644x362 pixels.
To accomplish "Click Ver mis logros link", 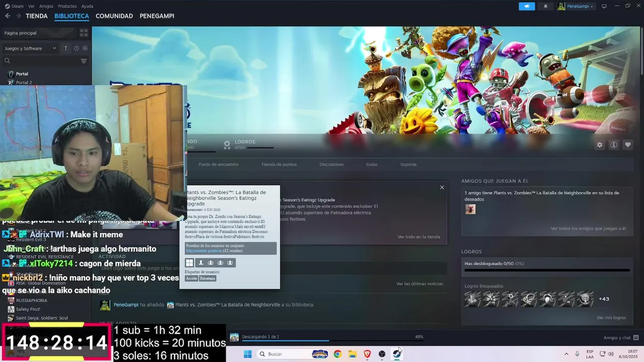I will tap(611, 318).
